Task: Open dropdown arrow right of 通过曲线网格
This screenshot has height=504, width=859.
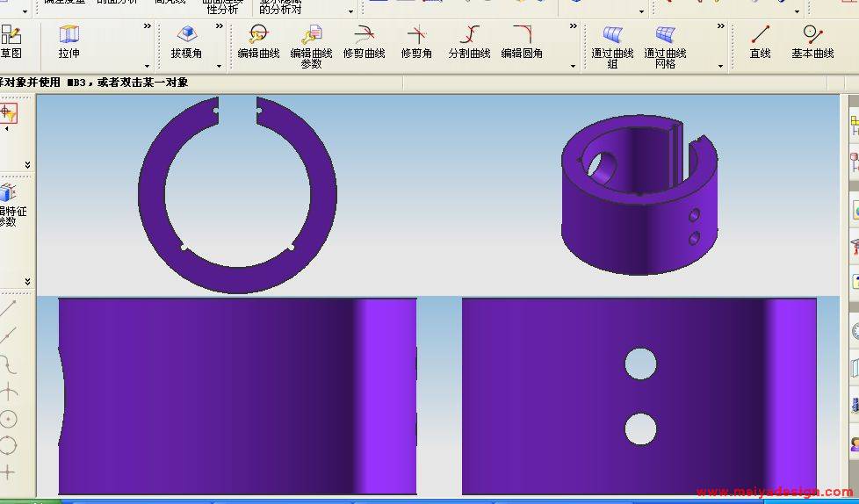Action: (720, 66)
